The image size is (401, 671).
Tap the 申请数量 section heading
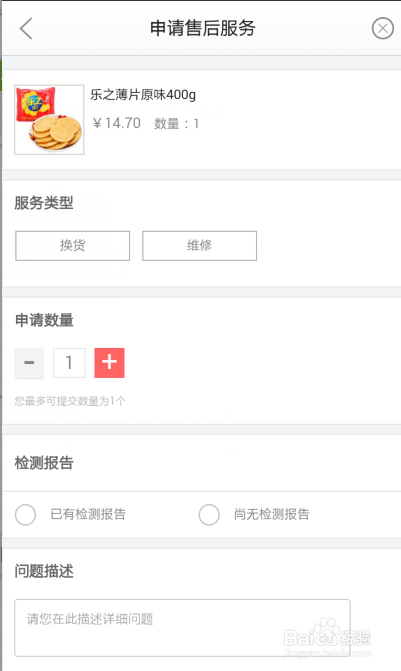(44, 320)
